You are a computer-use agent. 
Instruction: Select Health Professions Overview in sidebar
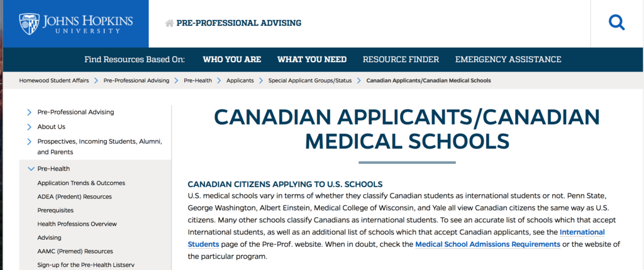77,224
